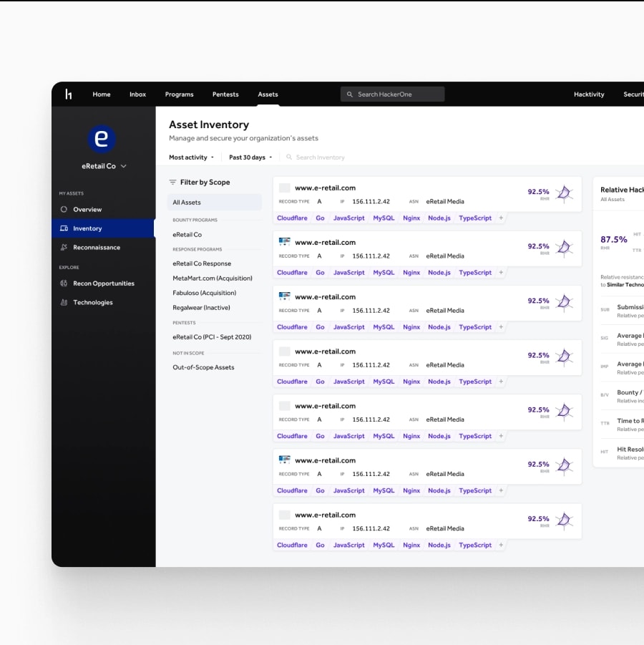Select the All Assets scope filter

coord(214,203)
